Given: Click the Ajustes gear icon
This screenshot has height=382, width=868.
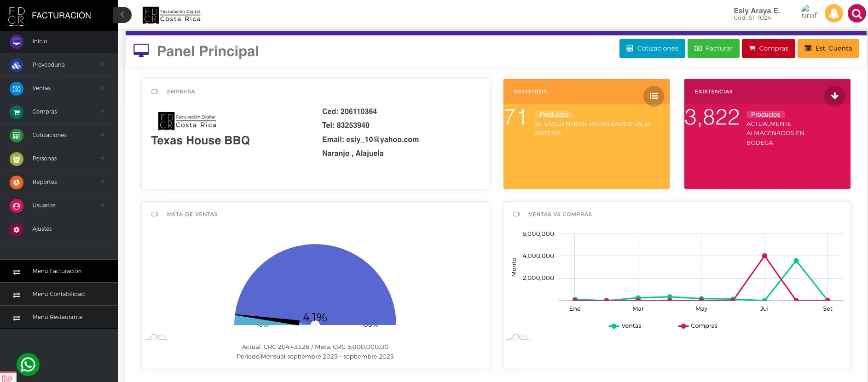Looking at the screenshot, I should click(x=17, y=229).
